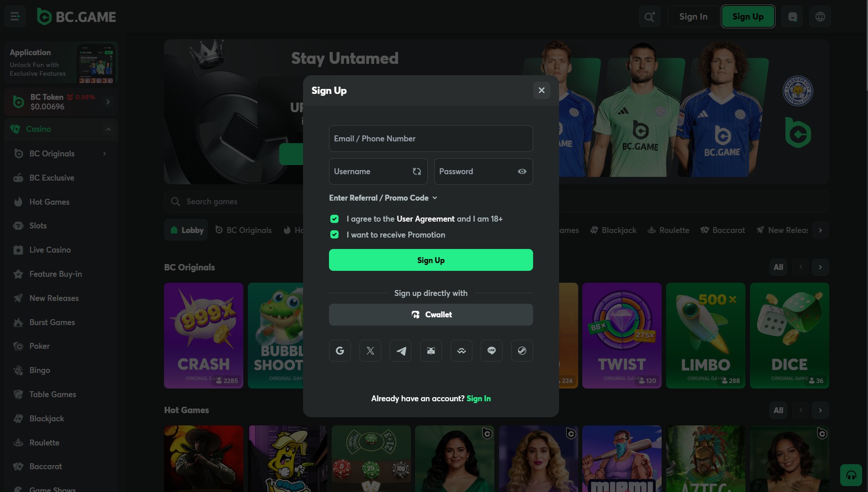Click the Email / Phone Number field
868x492 pixels.
coord(431,139)
